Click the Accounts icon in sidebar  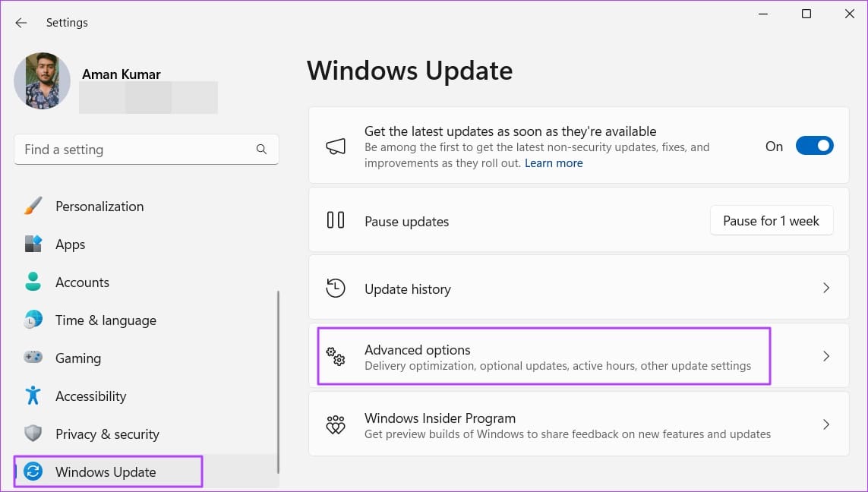pos(32,282)
